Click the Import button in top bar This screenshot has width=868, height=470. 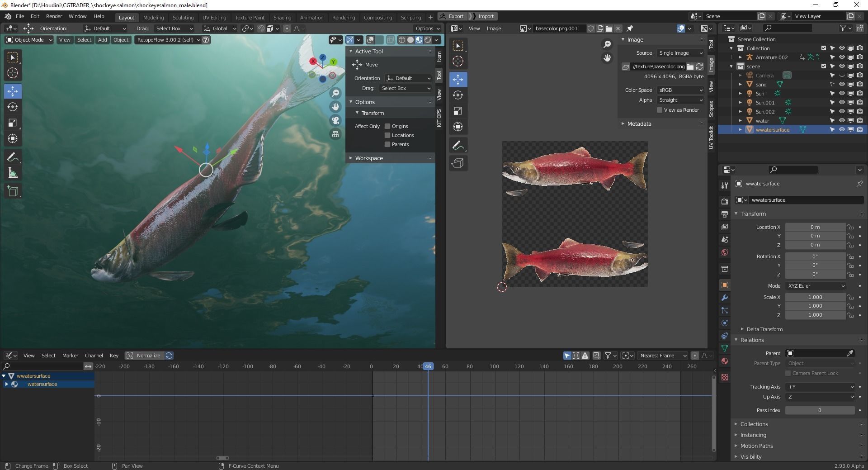pos(483,16)
